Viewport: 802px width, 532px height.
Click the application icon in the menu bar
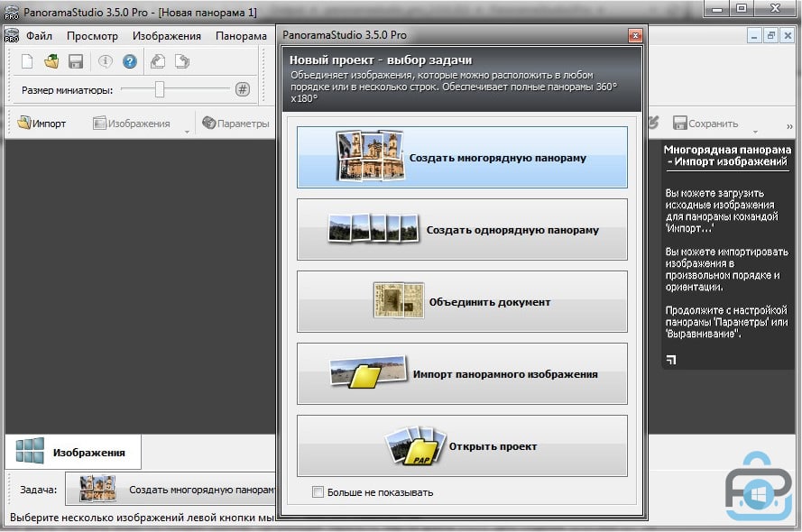11,35
